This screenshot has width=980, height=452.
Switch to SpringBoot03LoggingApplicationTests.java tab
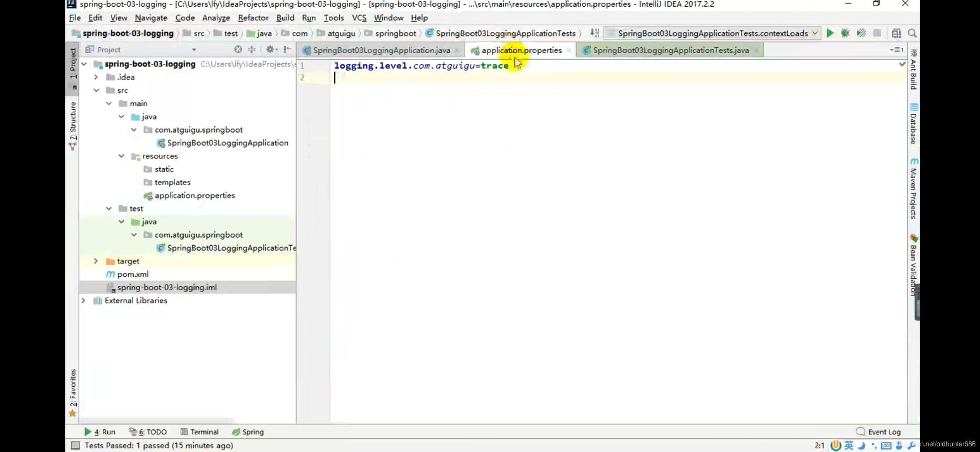[670, 50]
